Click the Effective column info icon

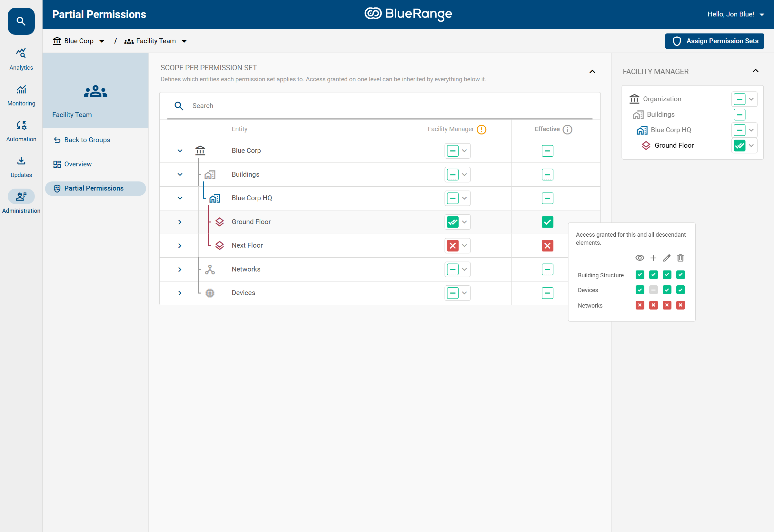click(567, 129)
